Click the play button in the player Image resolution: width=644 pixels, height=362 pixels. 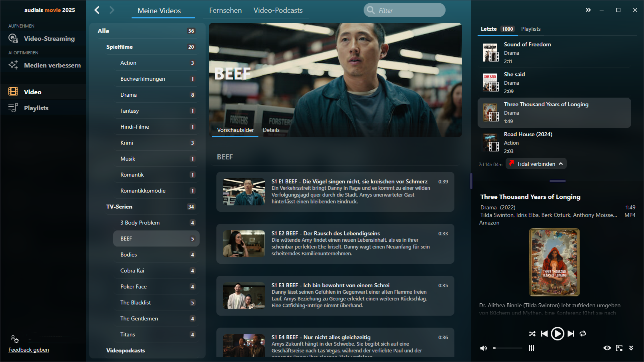tap(557, 334)
